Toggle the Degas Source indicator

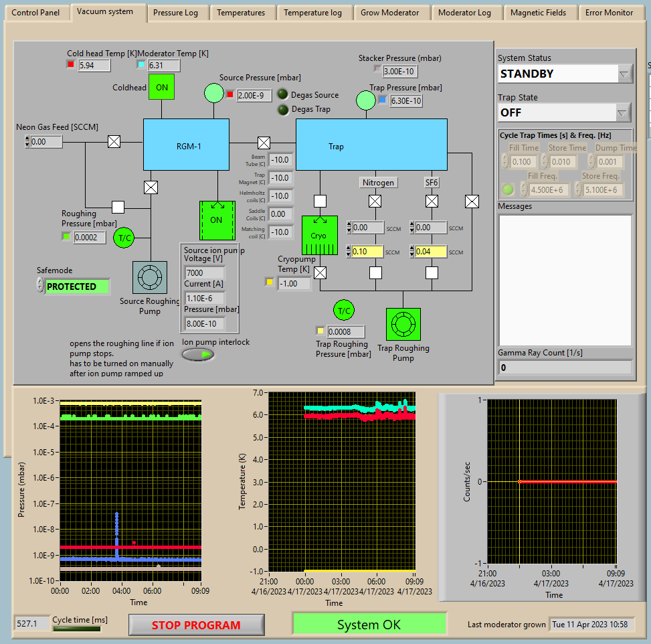(x=283, y=94)
